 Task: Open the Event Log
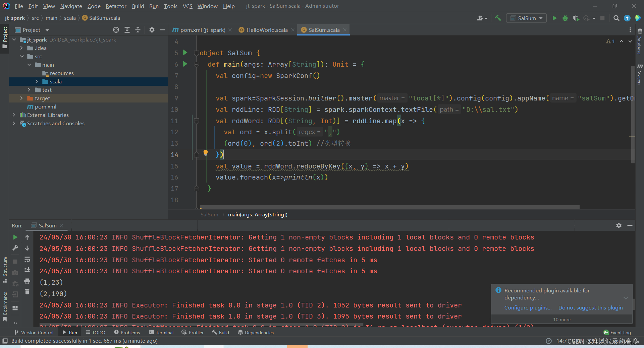(617, 332)
